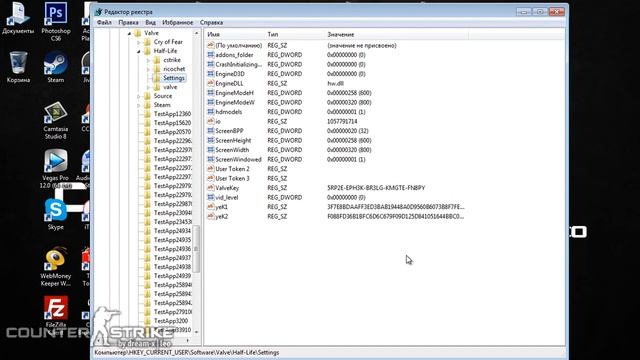640x360 pixels.
Task: Click the default (По умолчанию) value icon
Action: [211, 45]
